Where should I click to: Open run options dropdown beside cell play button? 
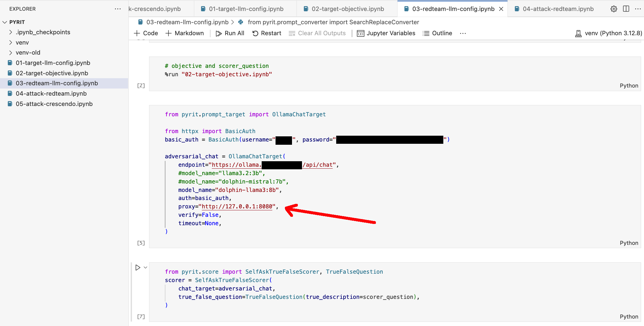coord(146,268)
